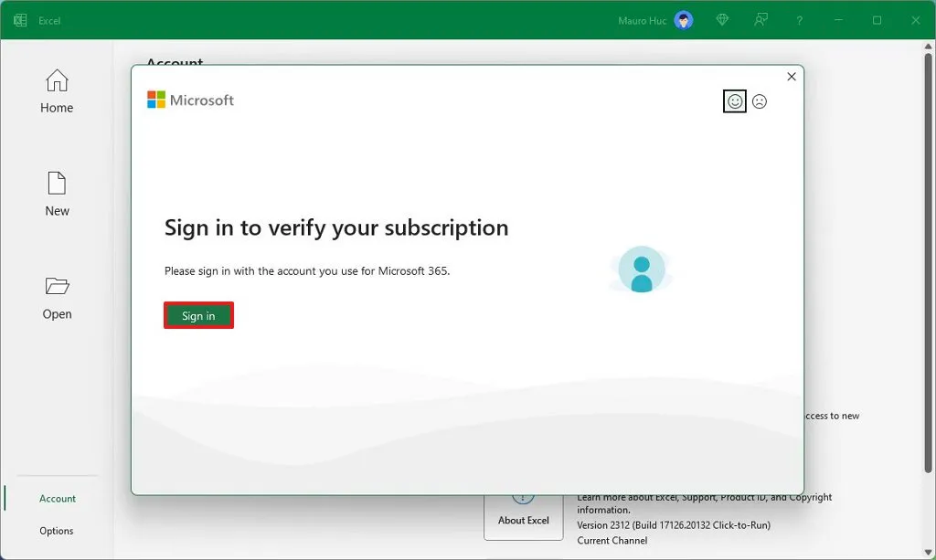
Task: Close the subscription sign-in dialog
Action: pos(792,77)
